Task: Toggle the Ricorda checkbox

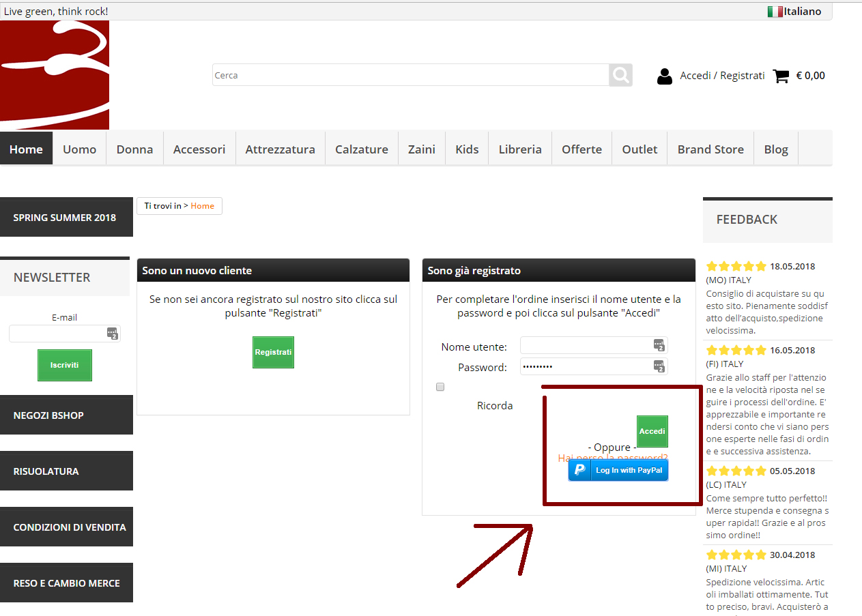Action: tap(440, 387)
